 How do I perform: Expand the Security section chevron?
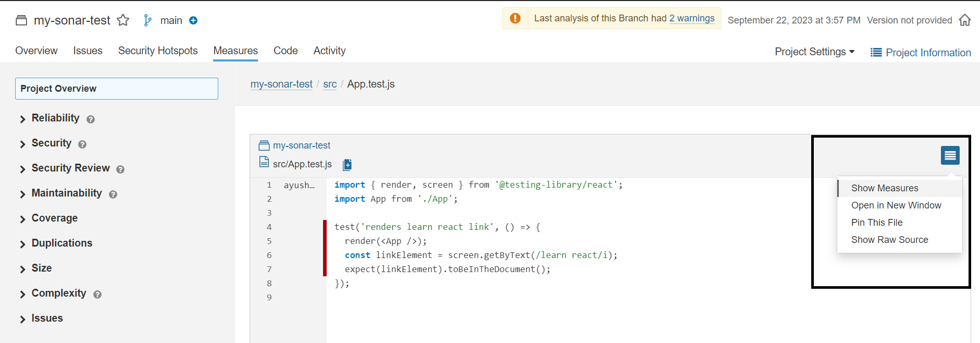(22, 144)
